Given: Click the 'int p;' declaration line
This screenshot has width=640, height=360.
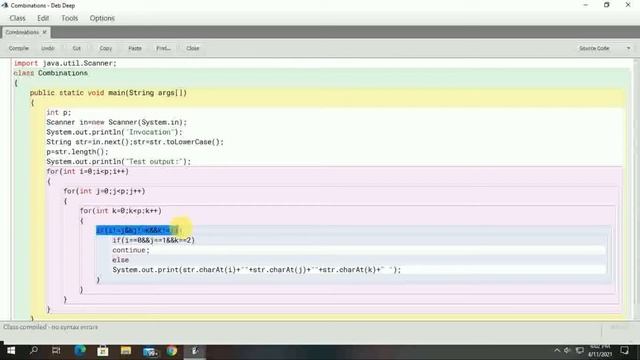Looking at the screenshot, I should (x=59, y=112).
